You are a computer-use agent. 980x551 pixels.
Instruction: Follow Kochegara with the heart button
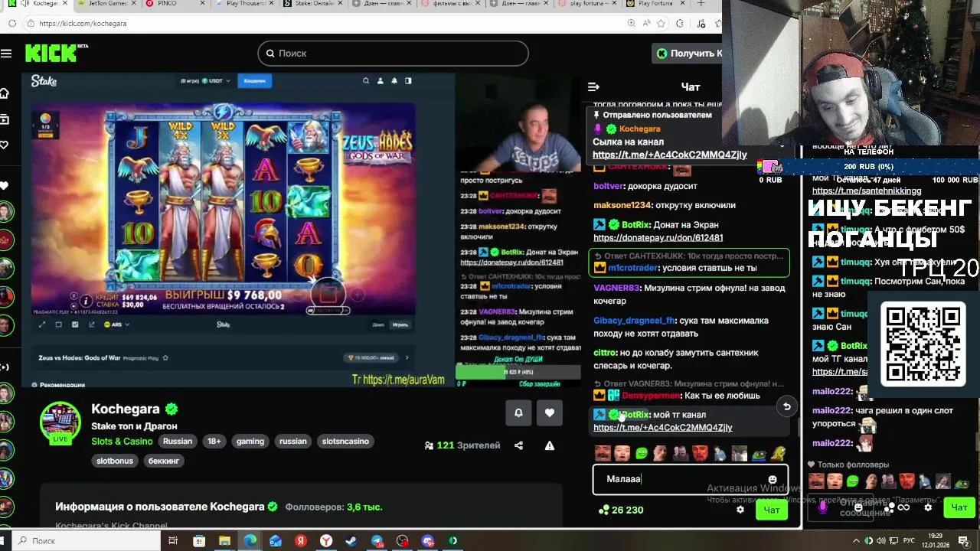pos(550,412)
